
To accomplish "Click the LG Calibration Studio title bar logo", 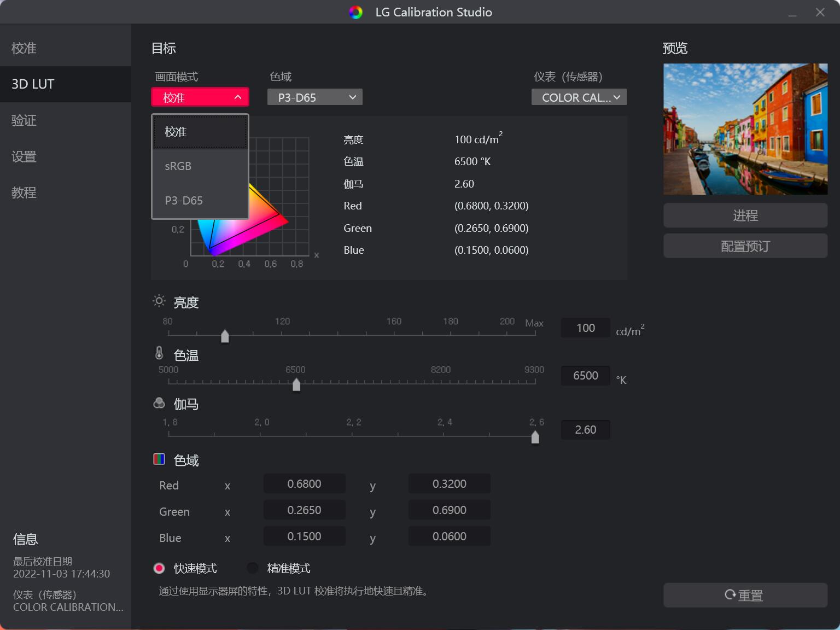I will (355, 12).
